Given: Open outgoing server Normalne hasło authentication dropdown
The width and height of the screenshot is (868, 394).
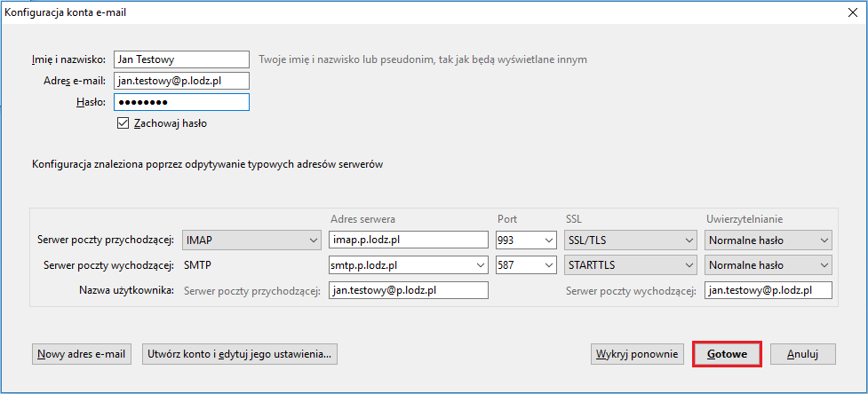Looking at the screenshot, I should point(768,264).
